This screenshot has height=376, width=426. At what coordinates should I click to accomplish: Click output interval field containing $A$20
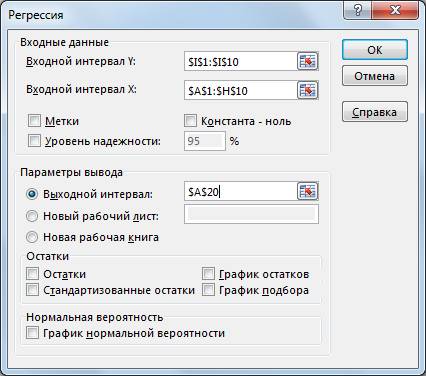240,191
